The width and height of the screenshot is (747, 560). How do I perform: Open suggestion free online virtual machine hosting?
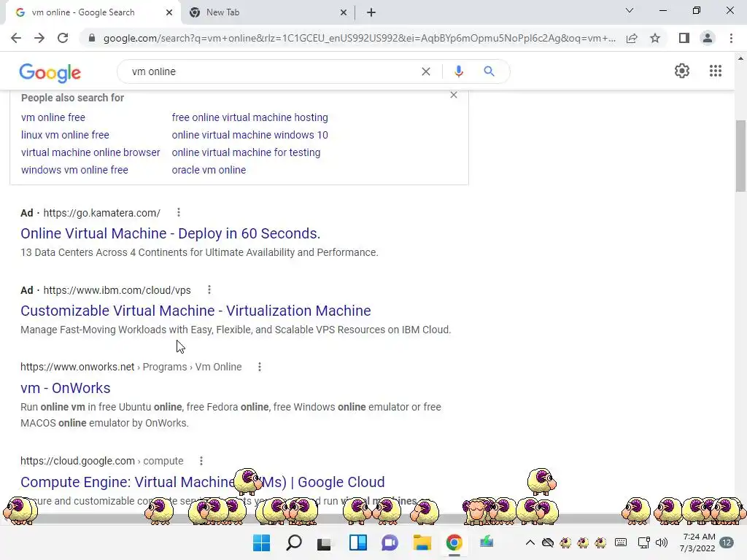point(249,117)
